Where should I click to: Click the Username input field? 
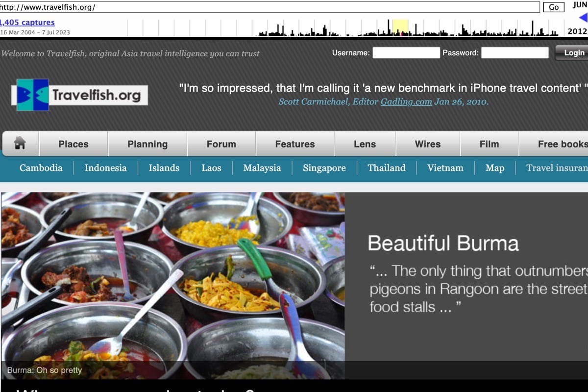[x=406, y=53]
